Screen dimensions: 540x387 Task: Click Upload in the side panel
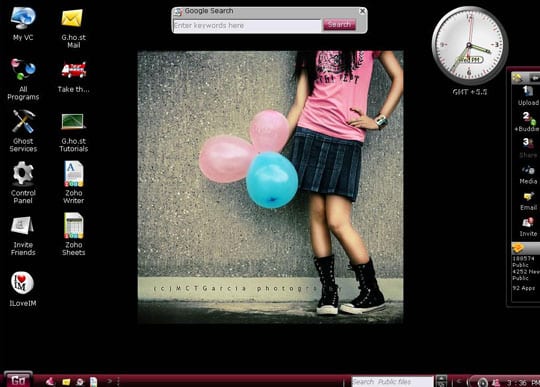[x=528, y=95]
